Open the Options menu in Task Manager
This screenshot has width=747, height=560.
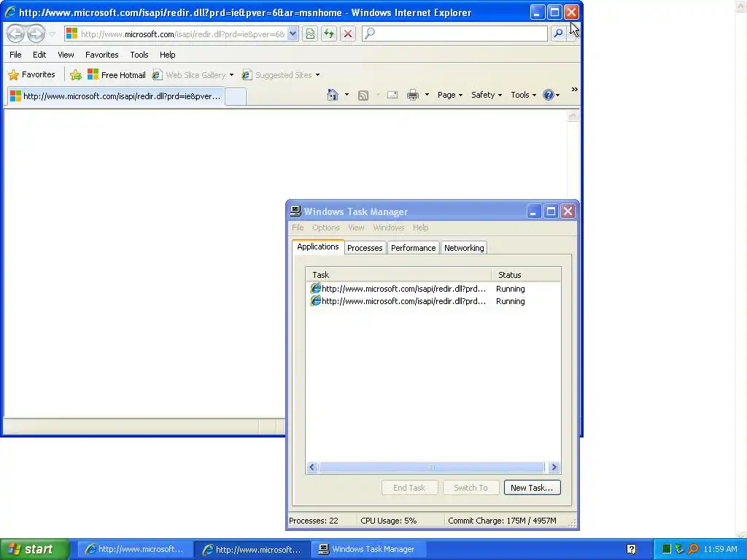[x=326, y=227]
